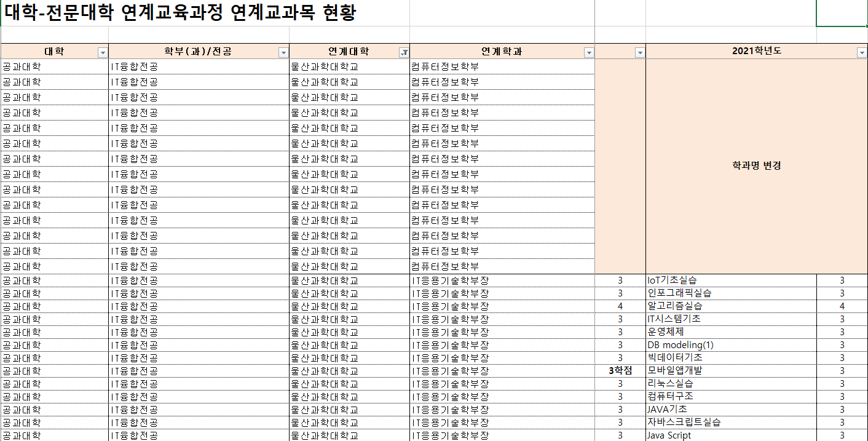Select IT응용기술학부장 in the IoT기초실습 row
Image resolution: width=868 pixels, height=441 pixels.
coord(502,280)
